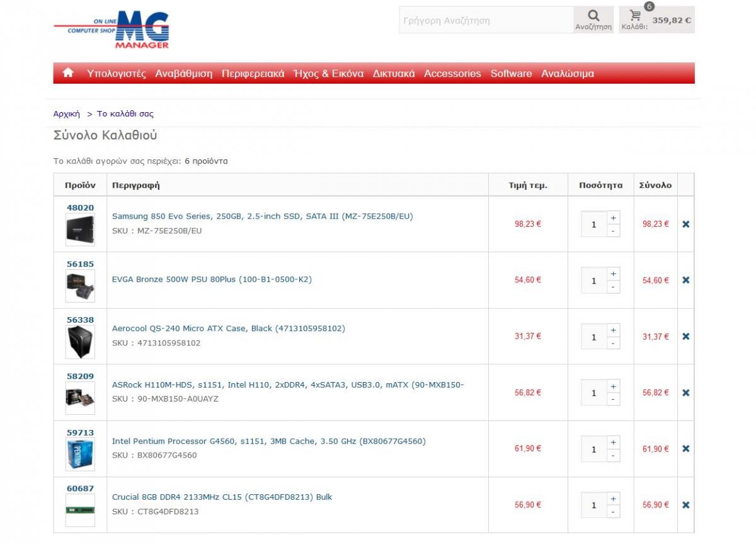This screenshot has height=544, width=756.
Task: Open the Accessories menu
Action: 452,74
